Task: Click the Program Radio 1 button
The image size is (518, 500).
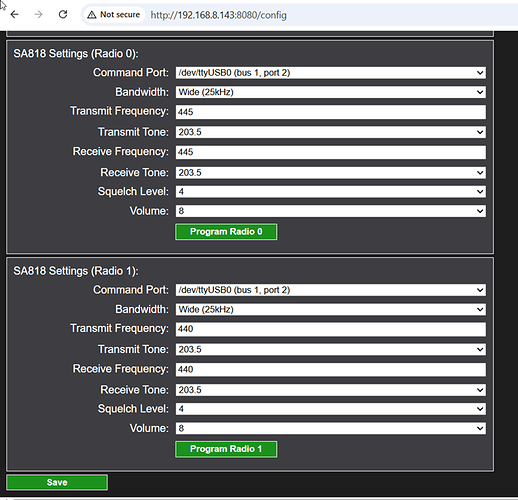Action: pyautogui.click(x=226, y=449)
